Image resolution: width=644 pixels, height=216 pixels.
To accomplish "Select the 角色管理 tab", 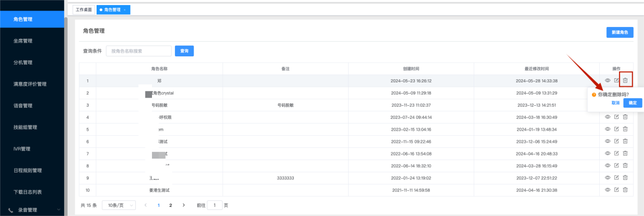I will [x=113, y=10].
